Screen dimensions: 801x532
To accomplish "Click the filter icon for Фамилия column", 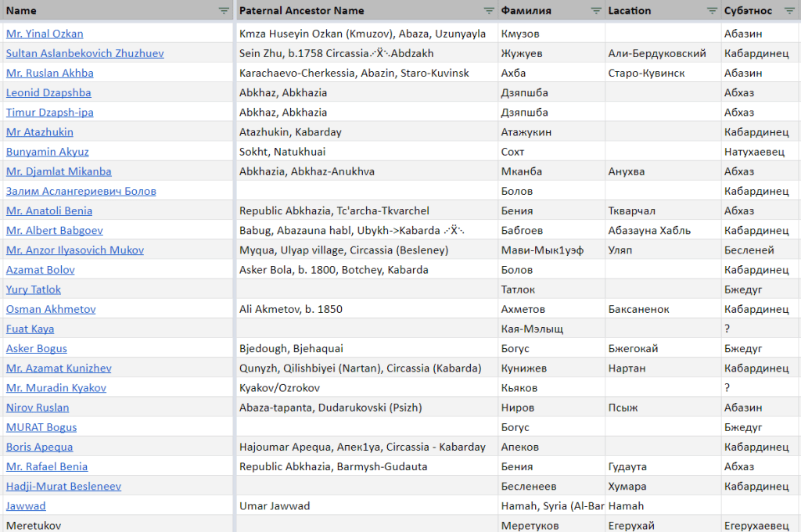I will (x=595, y=11).
